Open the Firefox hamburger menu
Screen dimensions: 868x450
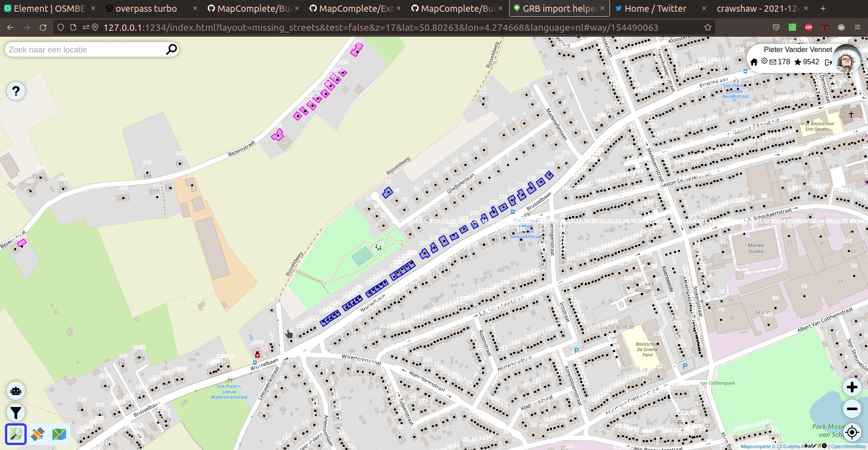click(x=857, y=27)
